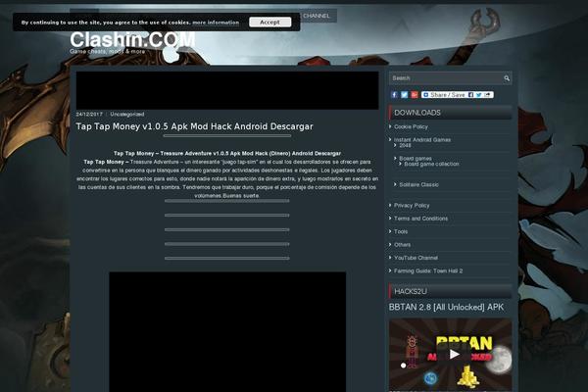Click the DOWNLOADS widget heading
Screen dimensions: 588x392
click(x=417, y=113)
